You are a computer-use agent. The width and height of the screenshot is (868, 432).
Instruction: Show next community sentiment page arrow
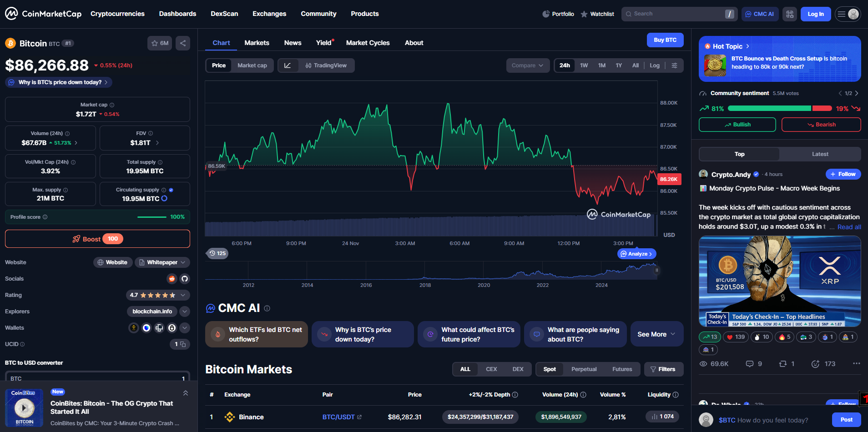(x=857, y=93)
